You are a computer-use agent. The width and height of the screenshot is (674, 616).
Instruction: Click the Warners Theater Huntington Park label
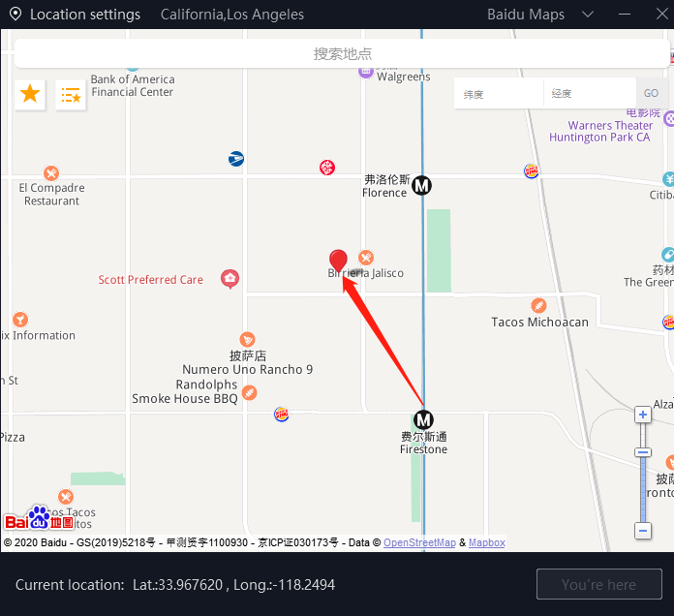point(600,132)
